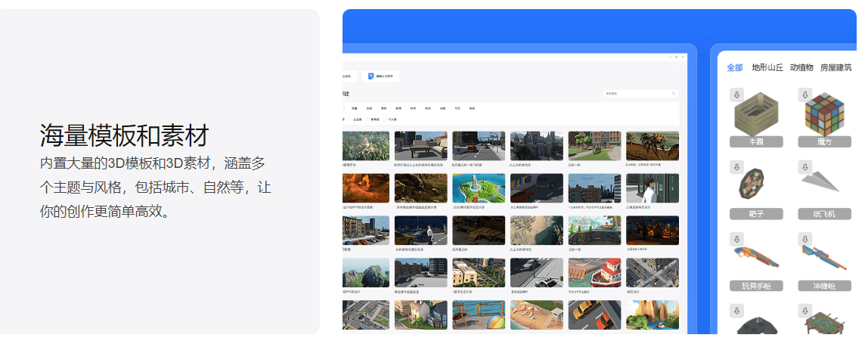
Task: Switch to the 地形山丘 category tab
Action: 767,67
